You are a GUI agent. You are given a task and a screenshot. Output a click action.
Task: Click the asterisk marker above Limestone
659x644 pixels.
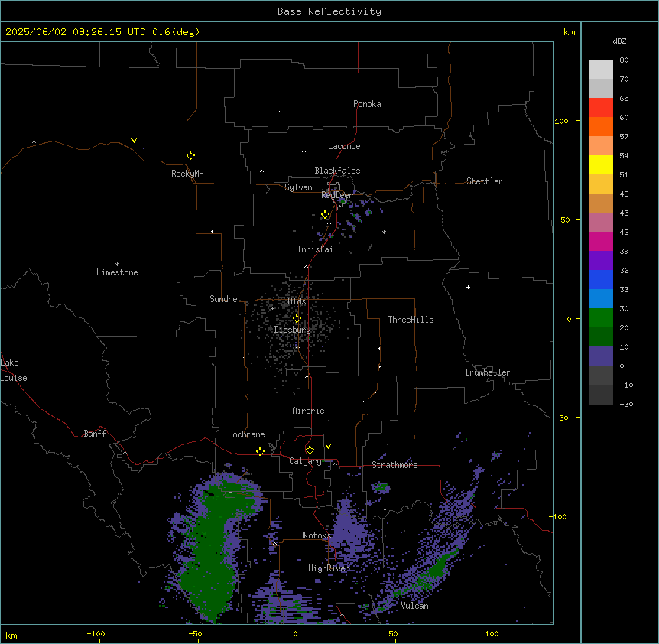click(x=117, y=265)
